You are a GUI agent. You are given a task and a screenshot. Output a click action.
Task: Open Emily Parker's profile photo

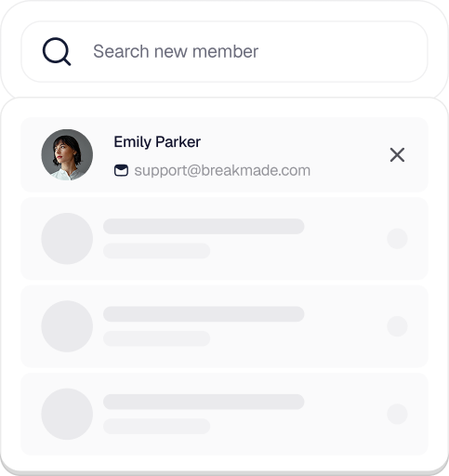coord(67,154)
